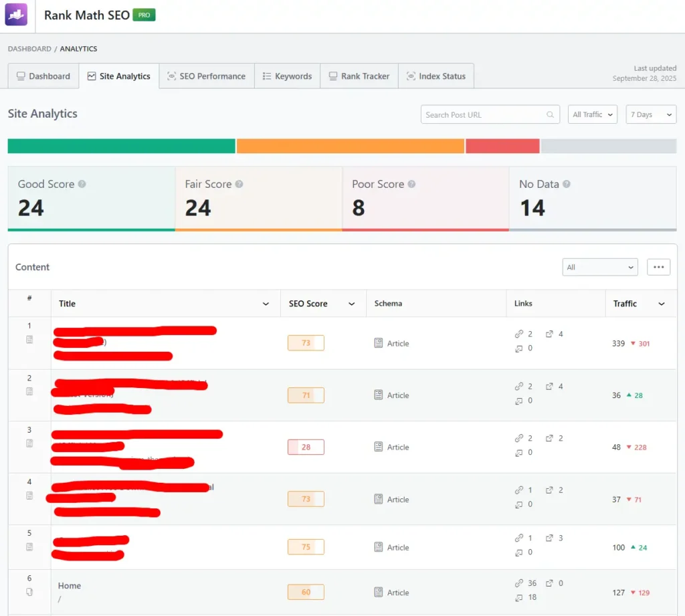685x616 pixels.
Task: Click the Poor Score help question icon
Action: point(411,184)
